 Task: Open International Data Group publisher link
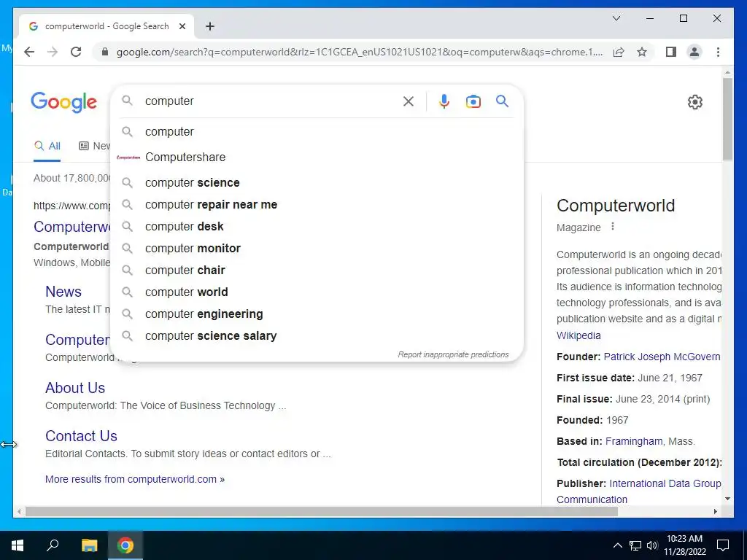click(x=665, y=483)
